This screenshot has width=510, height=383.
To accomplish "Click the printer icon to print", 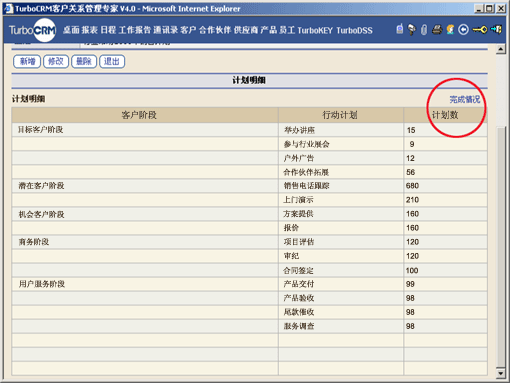I will 437,30.
